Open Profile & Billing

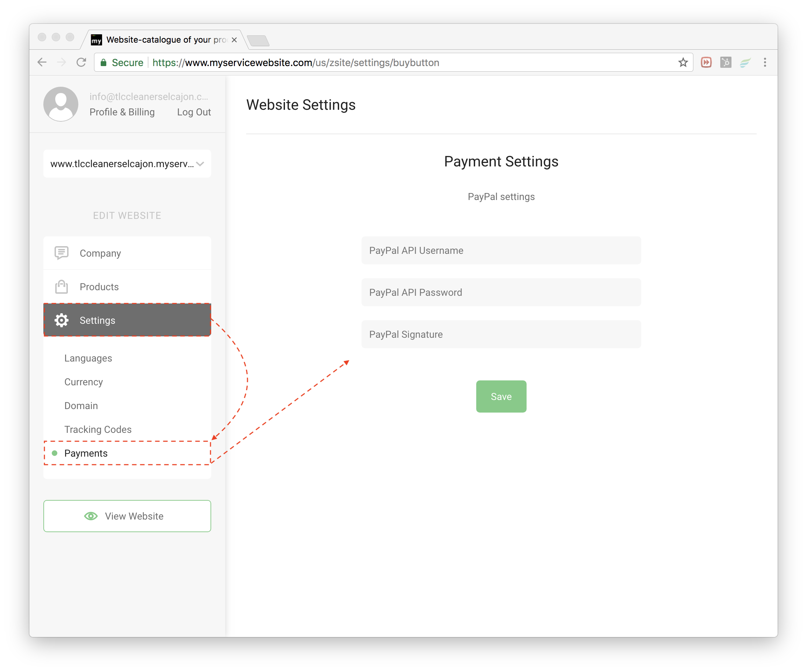click(x=122, y=112)
